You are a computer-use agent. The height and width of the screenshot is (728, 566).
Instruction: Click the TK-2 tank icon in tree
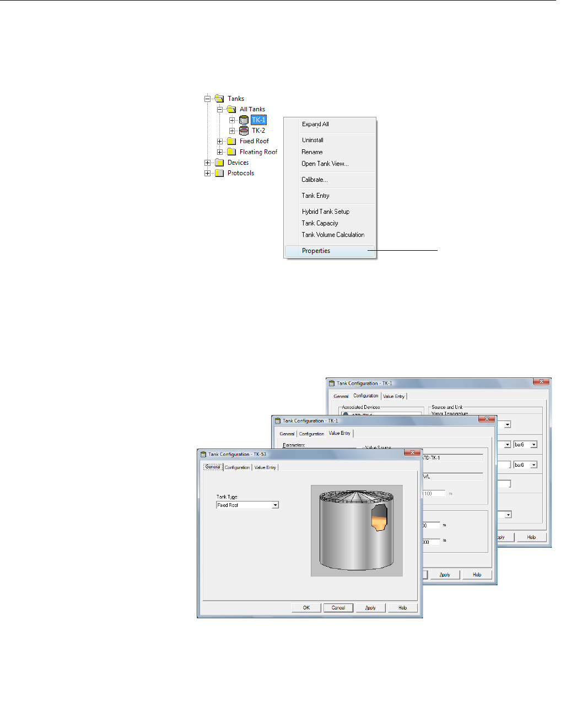(x=244, y=131)
